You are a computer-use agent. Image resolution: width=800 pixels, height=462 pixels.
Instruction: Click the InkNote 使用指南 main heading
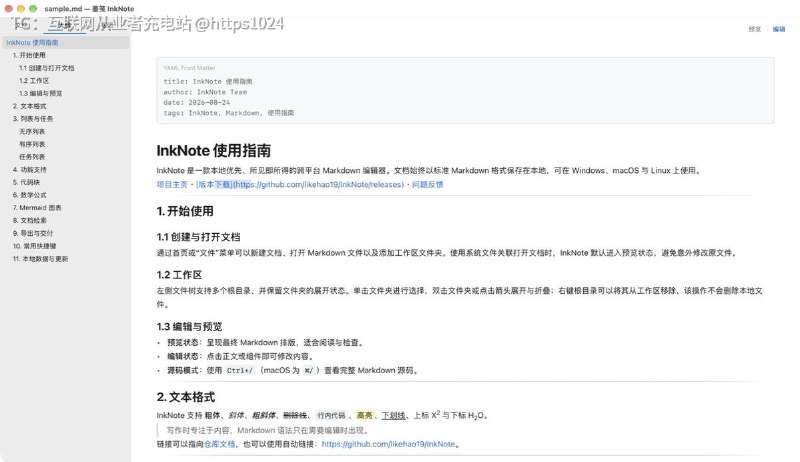pos(213,150)
